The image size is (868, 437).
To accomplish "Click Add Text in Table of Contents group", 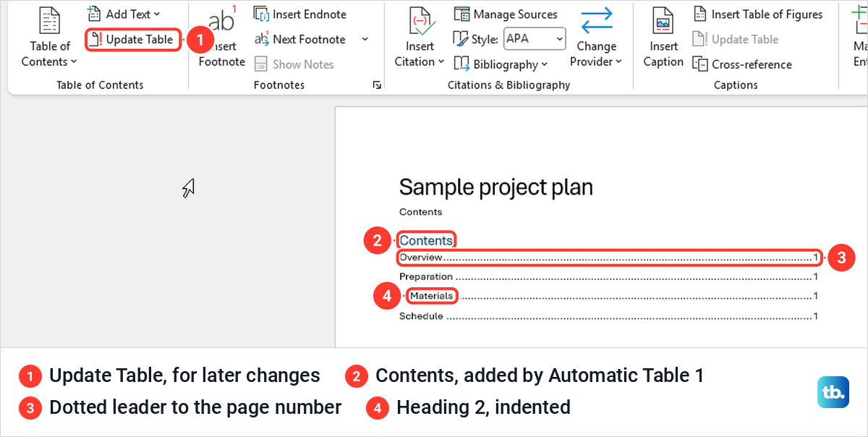I will 124,14.
